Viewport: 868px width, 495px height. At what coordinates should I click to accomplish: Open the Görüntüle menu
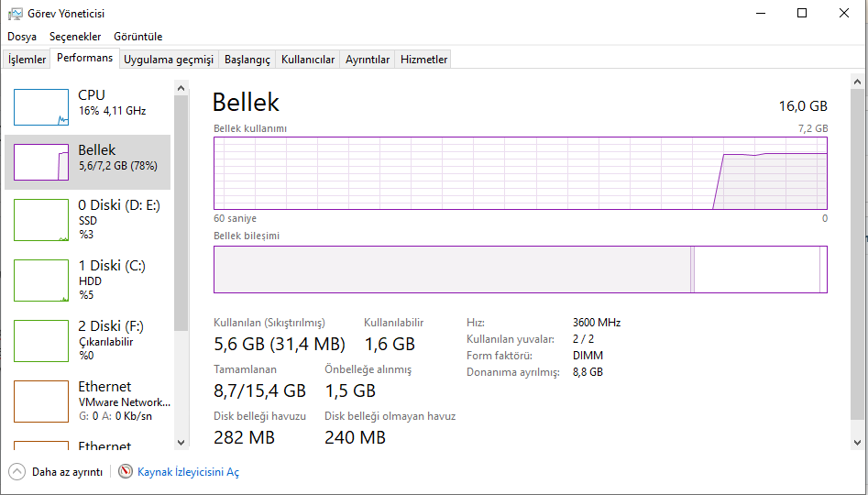[x=137, y=37]
